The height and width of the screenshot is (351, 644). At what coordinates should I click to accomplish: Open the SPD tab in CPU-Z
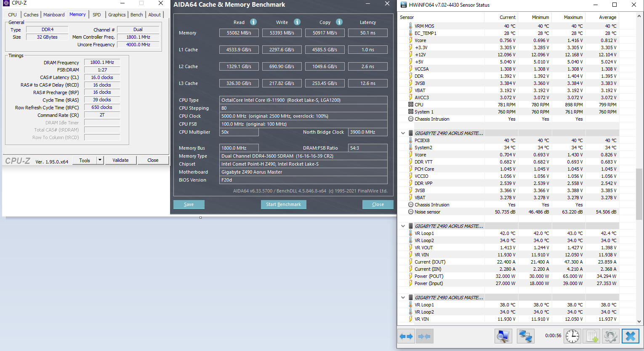point(97,15)
